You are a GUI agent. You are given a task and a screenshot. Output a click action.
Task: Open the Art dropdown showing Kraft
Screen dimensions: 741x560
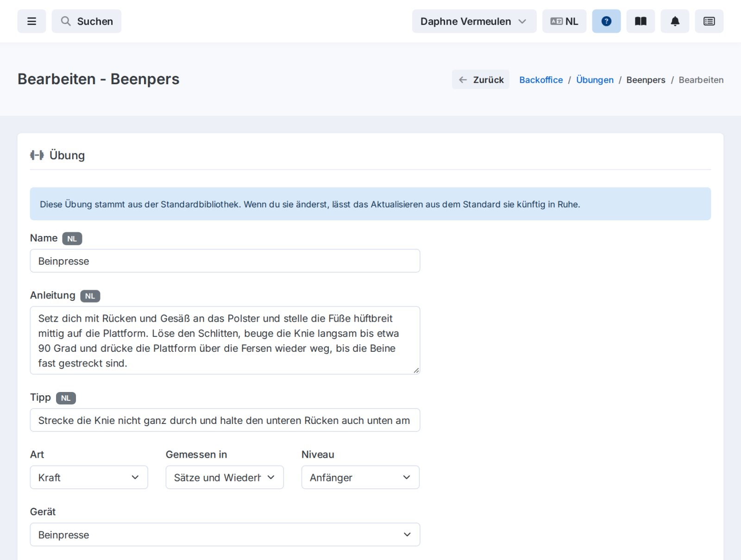(x=89, y=477)
